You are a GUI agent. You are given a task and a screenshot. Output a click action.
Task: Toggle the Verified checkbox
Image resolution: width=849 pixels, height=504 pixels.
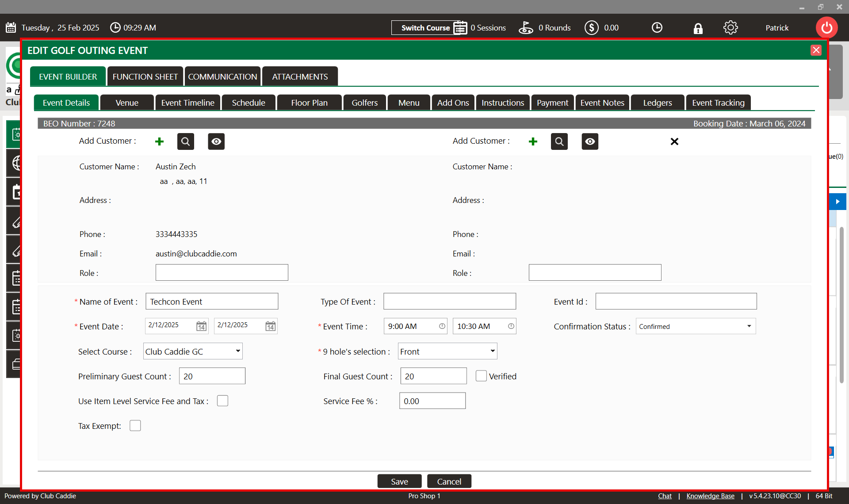(481, 376)
